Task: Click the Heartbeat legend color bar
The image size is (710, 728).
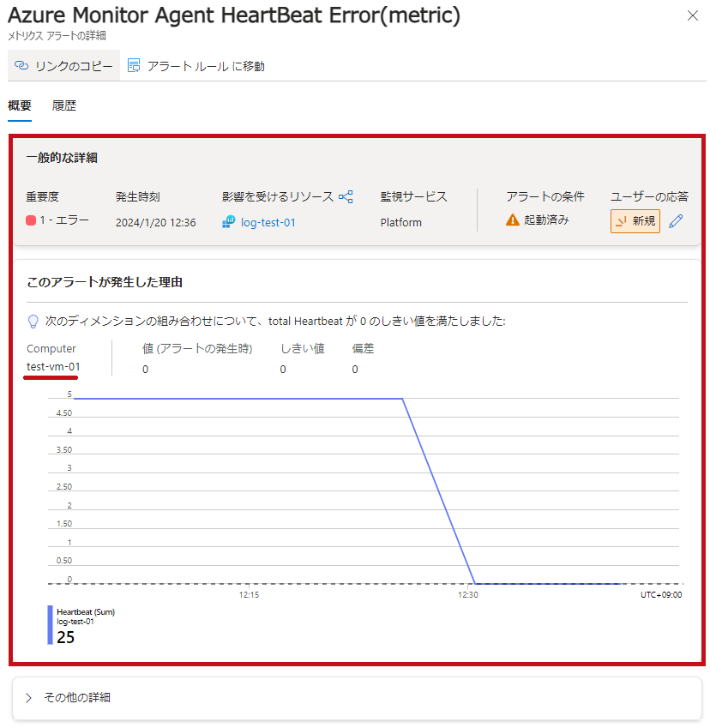Action: 50,625
